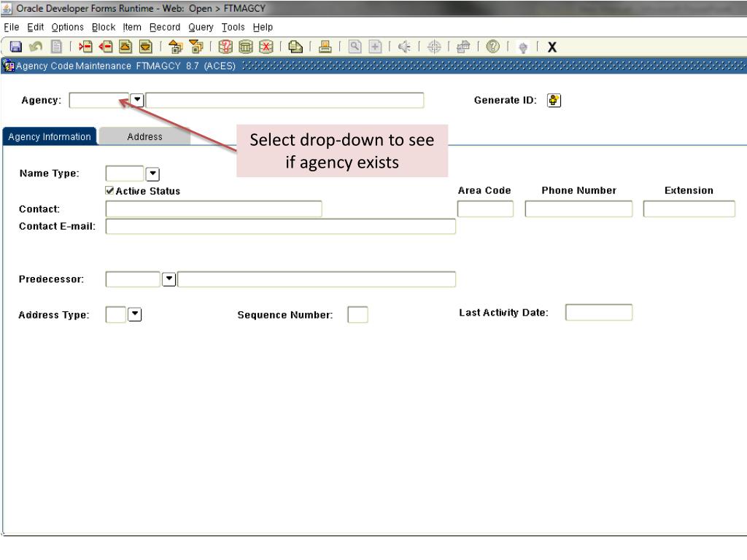The image size is (747, 560).
Task: Click the Agency name description field
Action: click(x=285, y=101)
